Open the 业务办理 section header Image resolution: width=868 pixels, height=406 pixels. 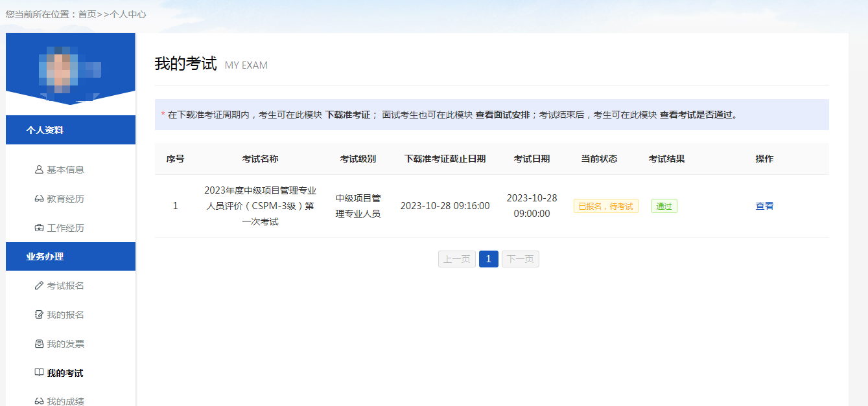coord(70,256)
